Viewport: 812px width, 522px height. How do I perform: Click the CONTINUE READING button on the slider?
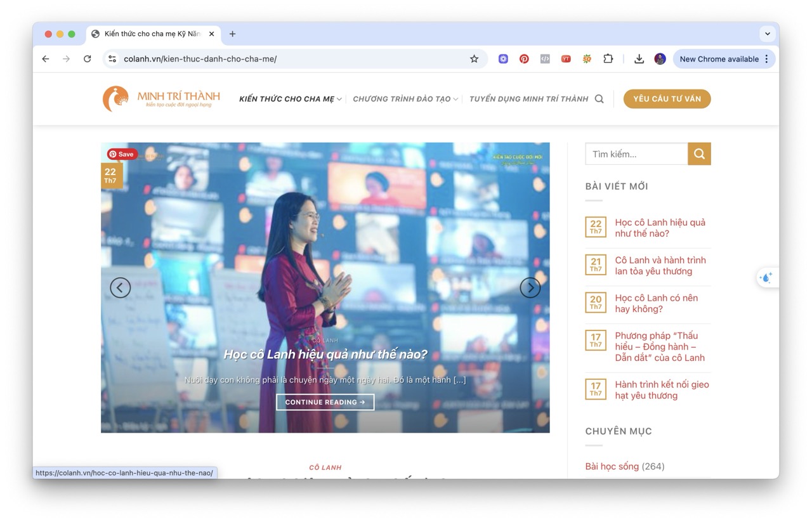coord(325,401)
